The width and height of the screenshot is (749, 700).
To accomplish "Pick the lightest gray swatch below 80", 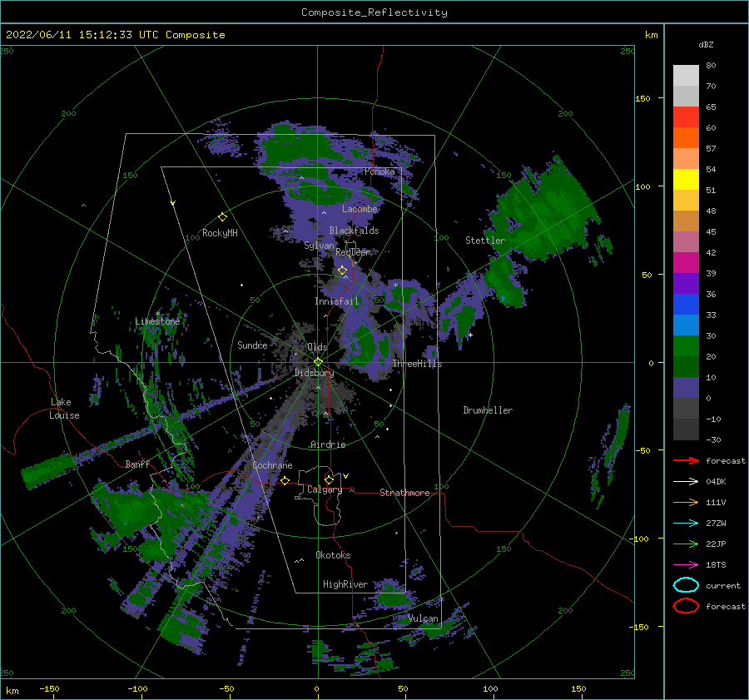I will tap(686, 76).
